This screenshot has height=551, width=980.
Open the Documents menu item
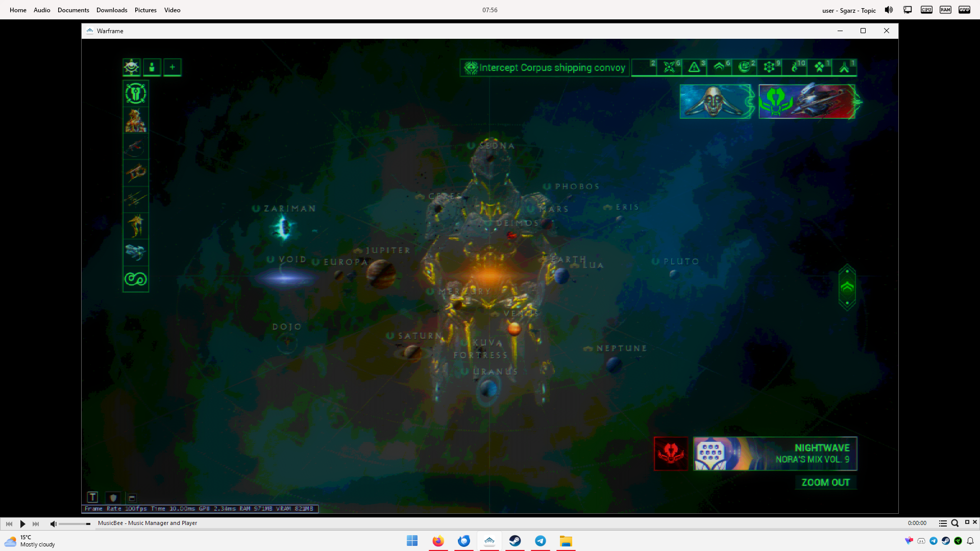tap(73, 10)
